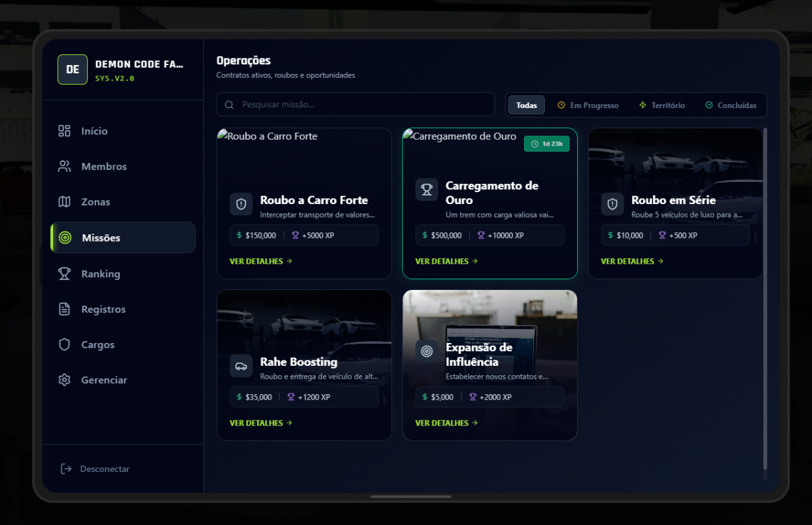Screen dimensions: 812x525
Task: Click the Operações page heading
Action: pyautogui.click(x=244, y=61)
